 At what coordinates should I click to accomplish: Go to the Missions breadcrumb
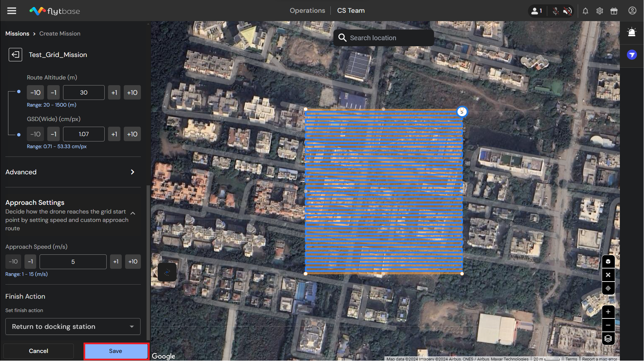point(17,34)
